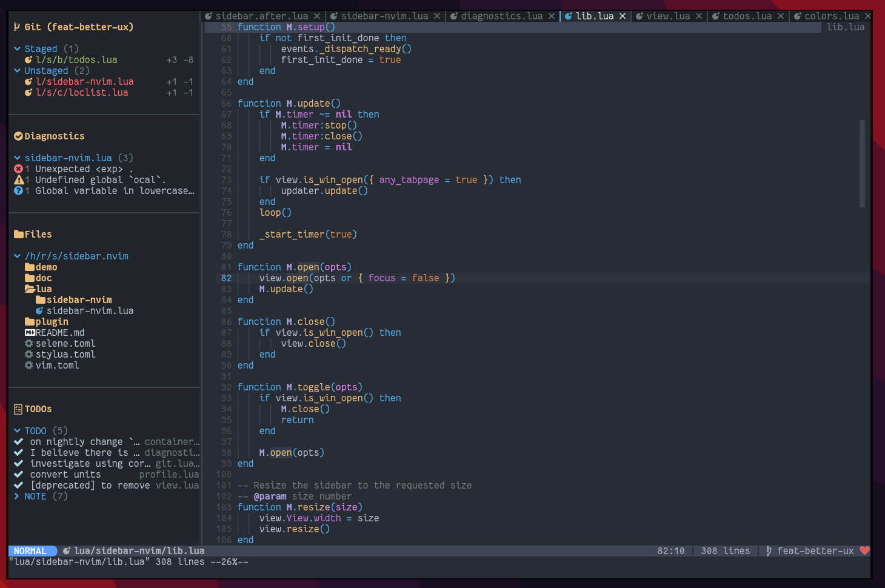
Task: Click the lua icon next to l/s/c/loclist.lua
Action: point(28,93)
